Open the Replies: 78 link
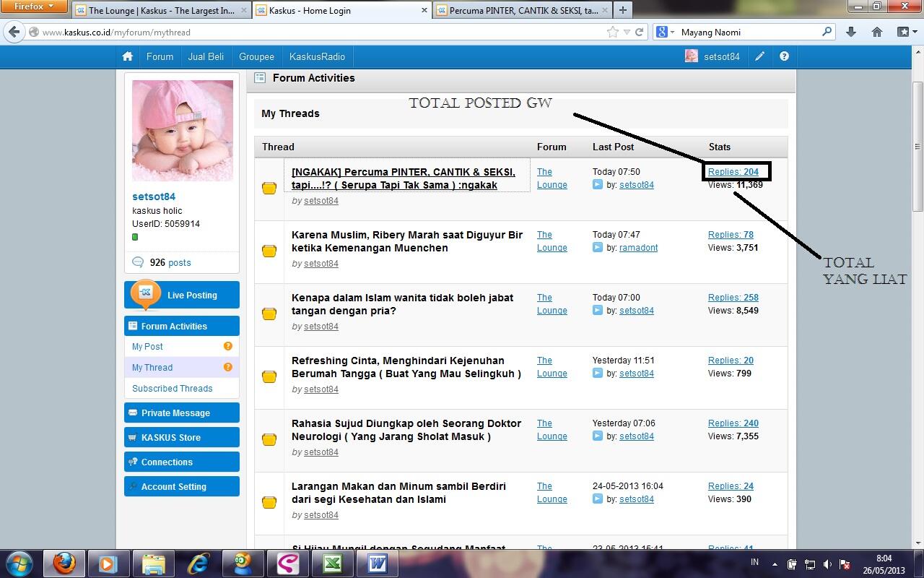This screenshot has height=578, width=924. 731,235
